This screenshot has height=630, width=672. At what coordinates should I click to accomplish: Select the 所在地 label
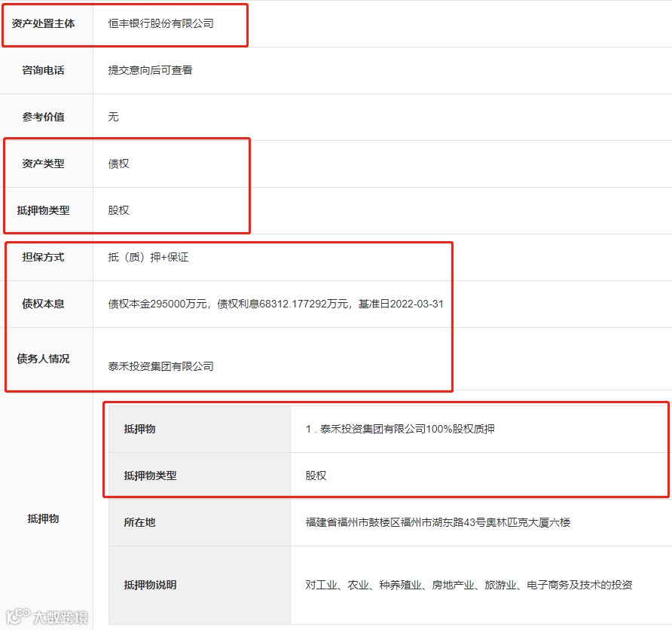[139, 522]
